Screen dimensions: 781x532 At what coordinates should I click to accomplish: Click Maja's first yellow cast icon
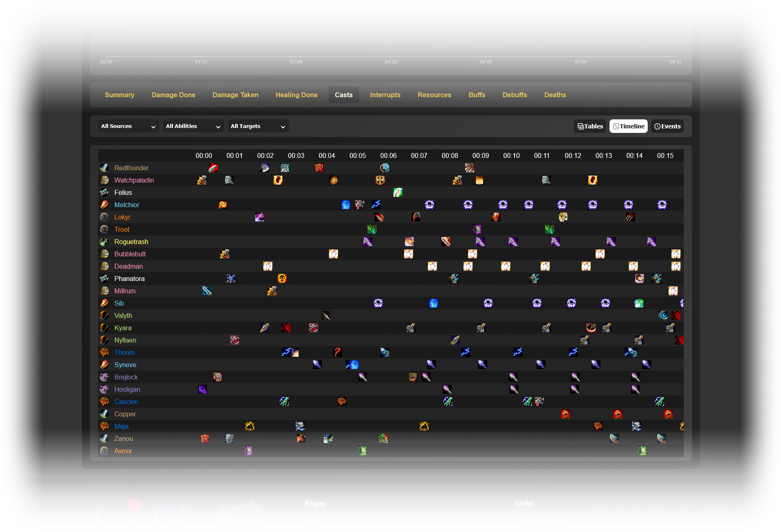[x=250, y=426]
